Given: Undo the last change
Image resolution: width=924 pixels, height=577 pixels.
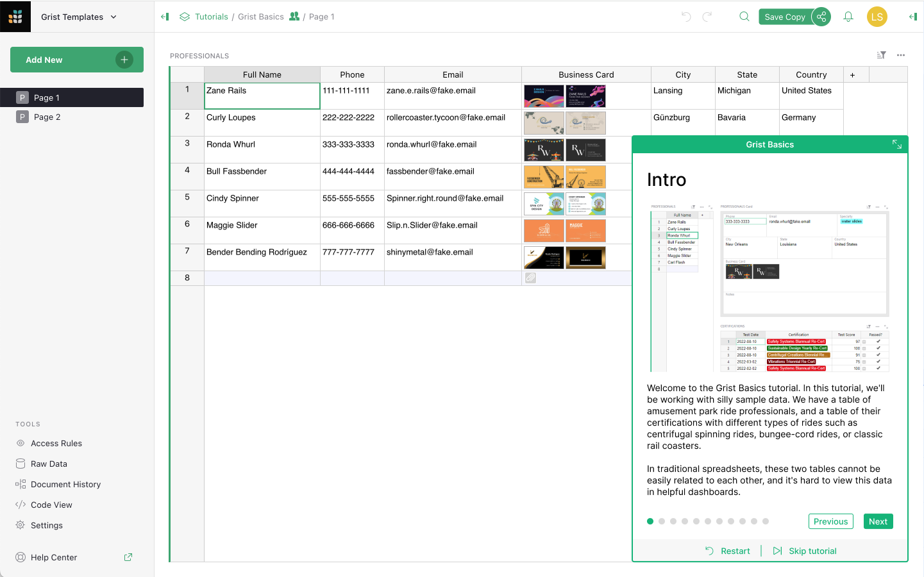Looking at the screenshot, I should tap(686, 17).
